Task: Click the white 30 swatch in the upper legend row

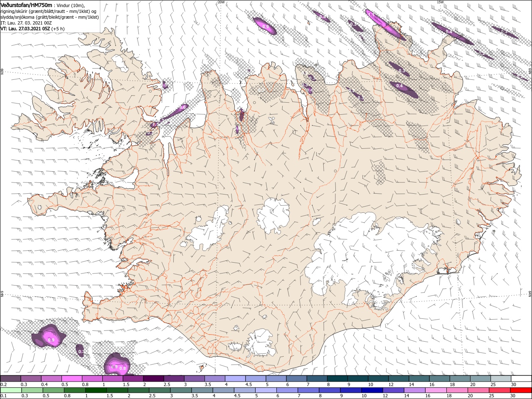Action: pos(521,378)
